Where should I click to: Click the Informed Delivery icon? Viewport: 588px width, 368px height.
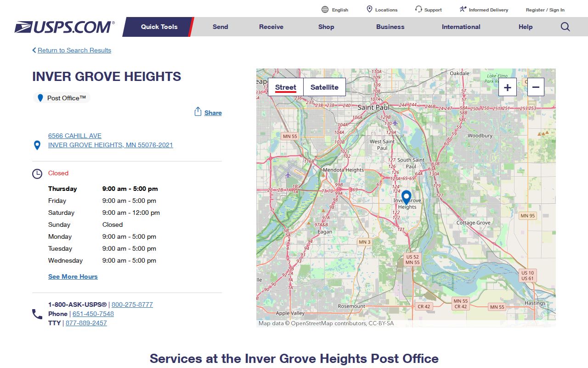(463, 9)
